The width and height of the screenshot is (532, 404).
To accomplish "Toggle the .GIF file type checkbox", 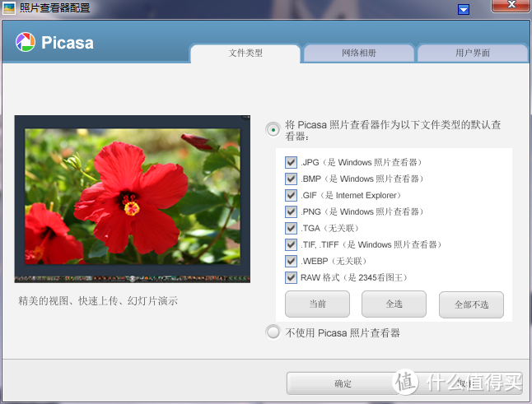I will pyautogui.click(x=291, y=195).
